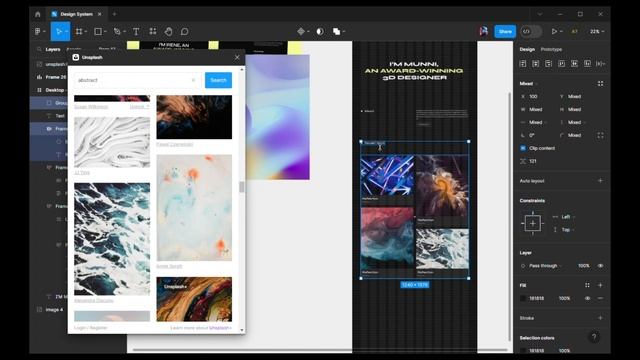The height and width of the screenshot is (360, 640).
Task: Switch to the Prototype tab
Action: 551,49
